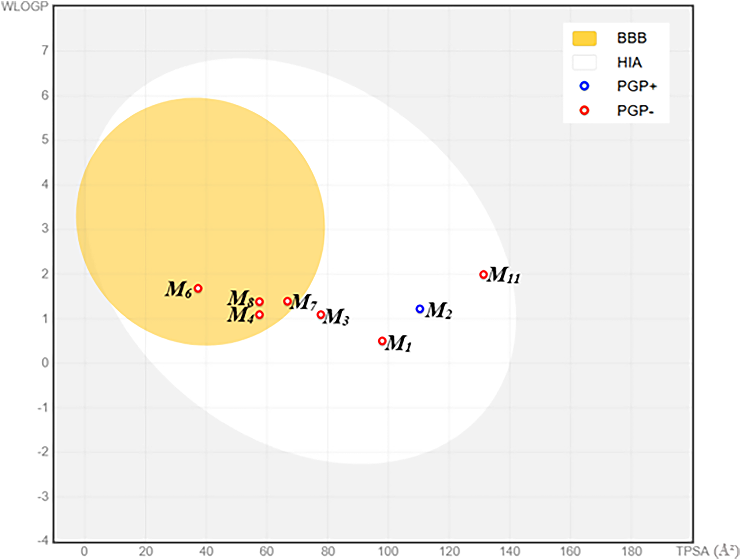741x560 pixels.
Task: Toggle the blue PGP+ legend marker
Action: point(584,86)
